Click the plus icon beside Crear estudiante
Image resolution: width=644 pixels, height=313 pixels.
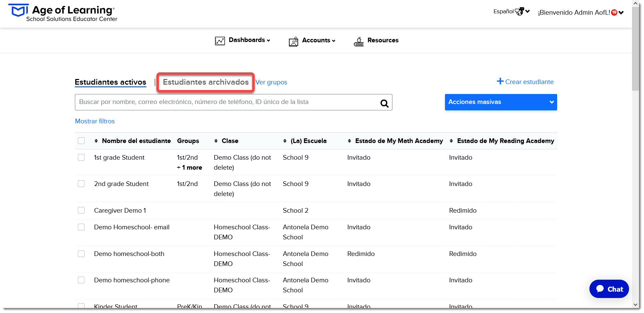pos(500,81)
